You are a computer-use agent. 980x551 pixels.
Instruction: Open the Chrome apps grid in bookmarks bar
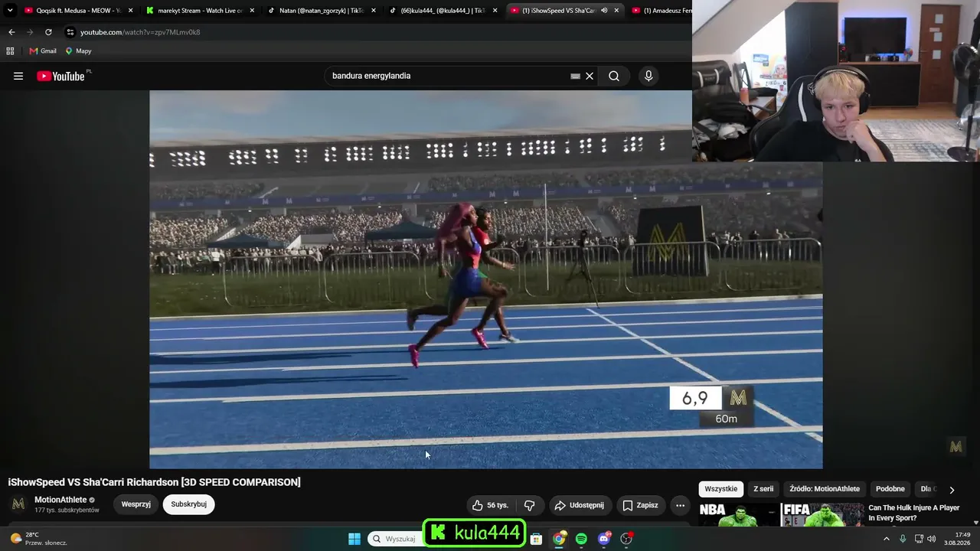[10, 51]
